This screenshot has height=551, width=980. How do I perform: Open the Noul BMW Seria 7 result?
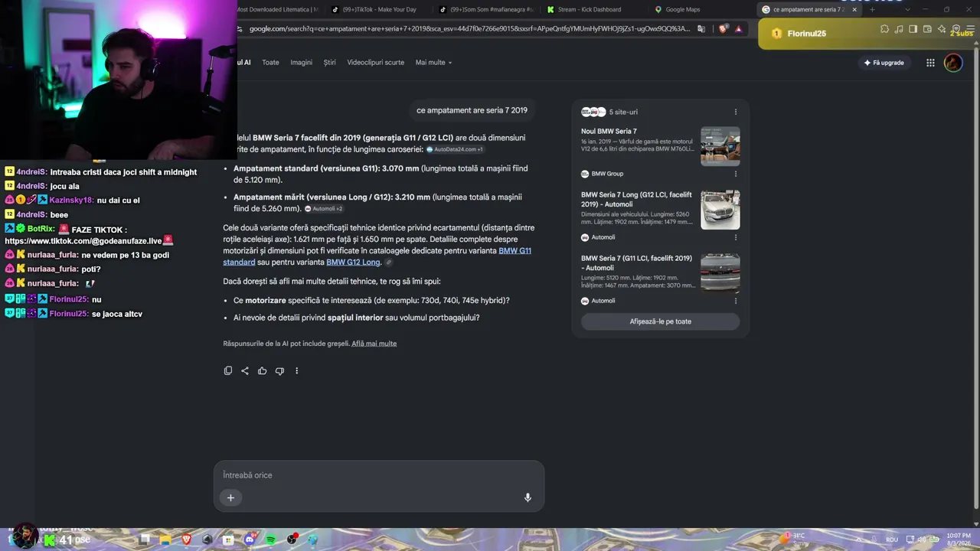(609, 132)
